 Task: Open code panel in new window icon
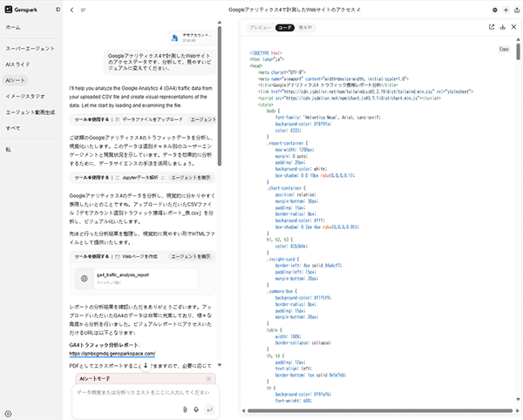pyautogui.click(x=492, y=27)
